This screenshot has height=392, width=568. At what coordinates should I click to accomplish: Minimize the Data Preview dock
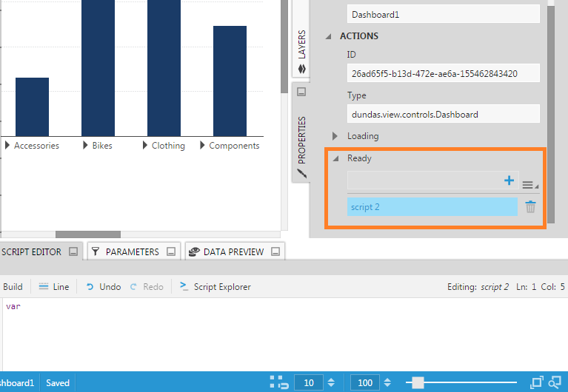(275, 251)
